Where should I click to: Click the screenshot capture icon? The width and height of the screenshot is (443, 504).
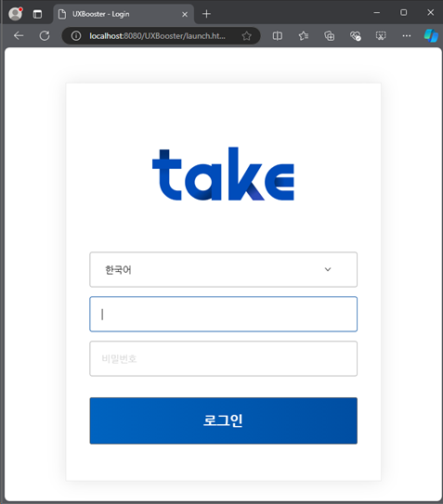coord(381,35)
